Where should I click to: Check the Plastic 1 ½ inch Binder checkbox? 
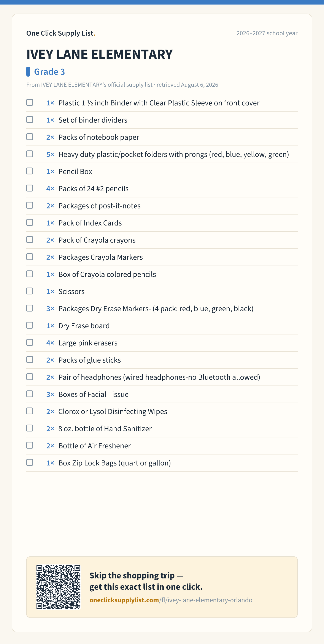(x=30, y=102)
